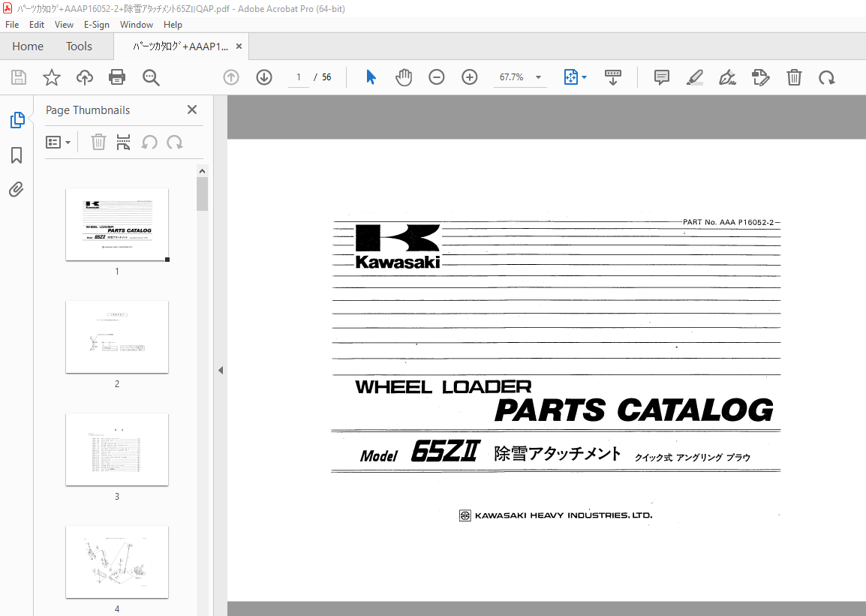Open the Sign document pen tool
This screenshot has width=866, height=616.
(727, 77)
